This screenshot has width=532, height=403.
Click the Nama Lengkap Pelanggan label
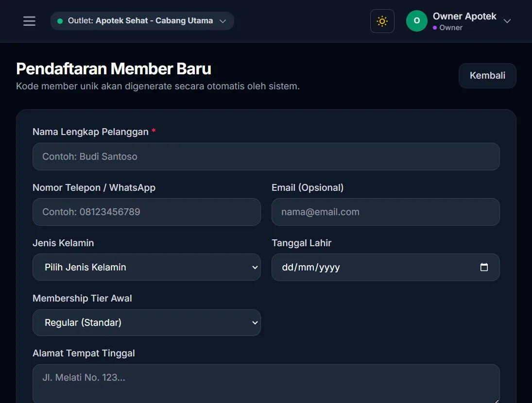click(x=90, y=132)
